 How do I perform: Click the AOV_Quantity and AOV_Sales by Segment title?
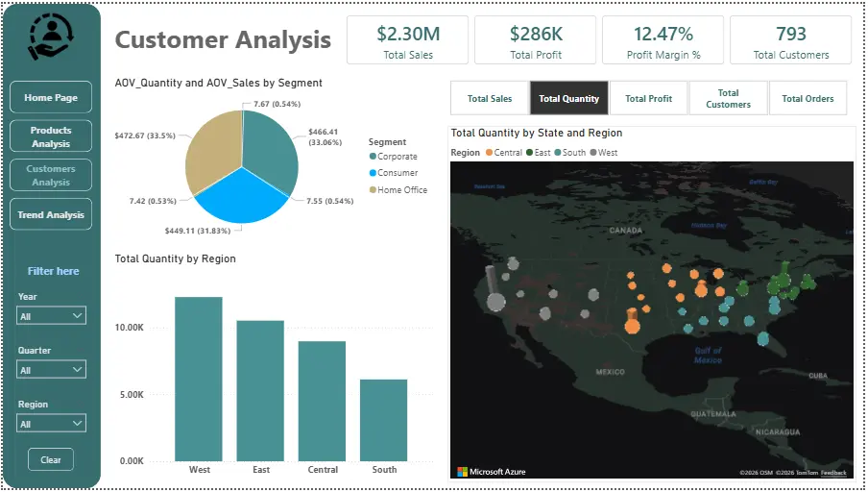218,83
